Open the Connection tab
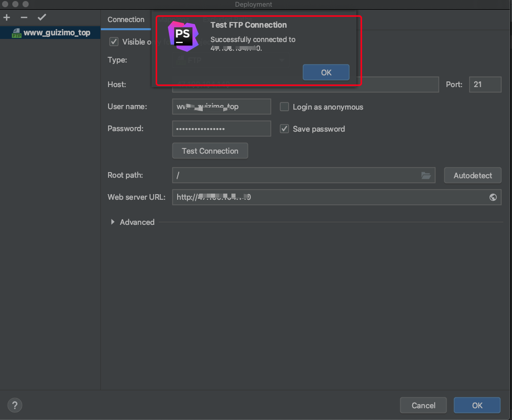Screen dimensions: 512x420 point(126,19)
